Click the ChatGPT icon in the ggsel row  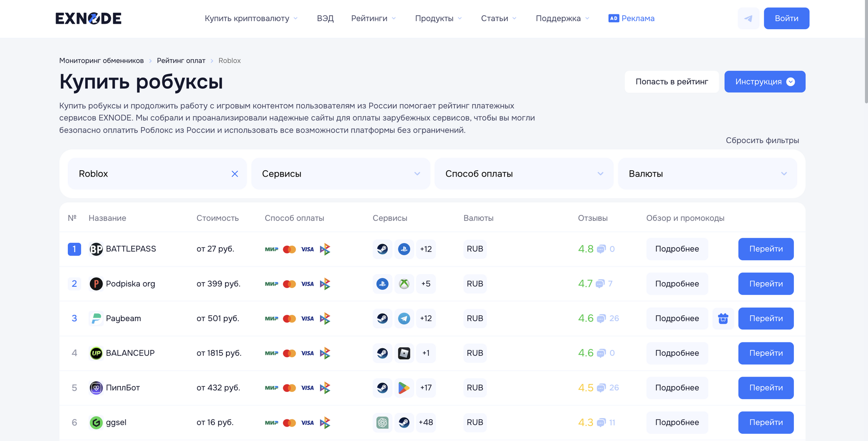click(x=382, y=423)
